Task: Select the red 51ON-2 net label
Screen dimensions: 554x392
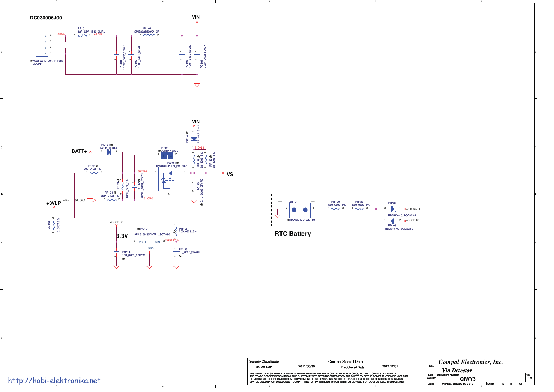Action: (143, 171)
